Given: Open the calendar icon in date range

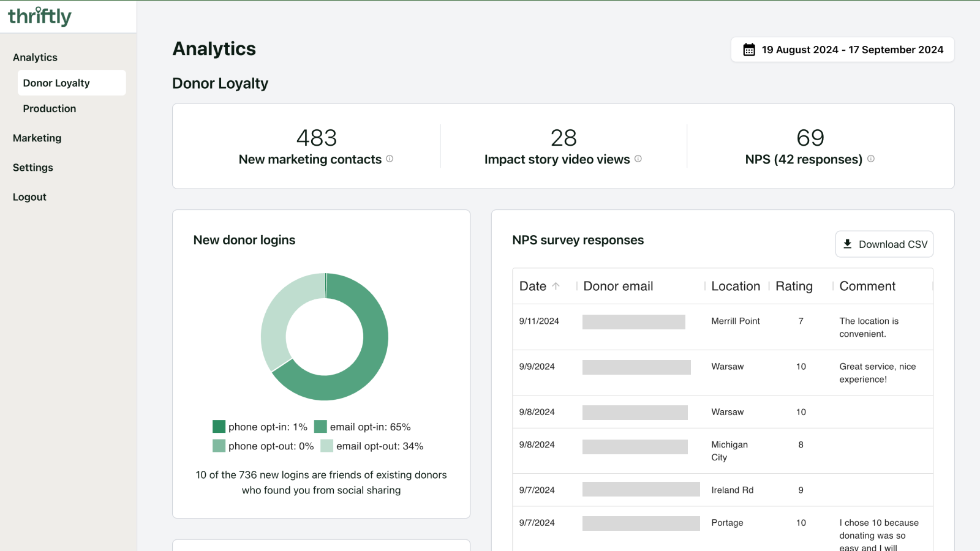Looking at the screenshot, I should pyautogui.click(x=749, y=50).
